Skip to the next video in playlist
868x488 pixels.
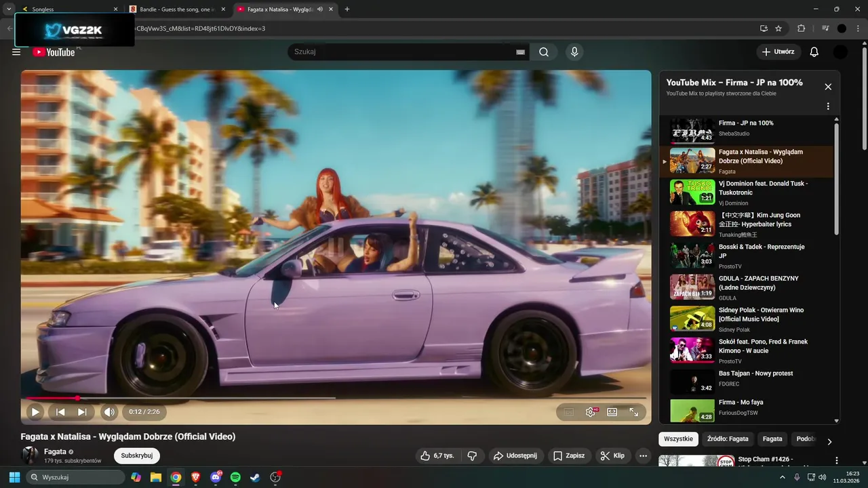click(82, 411)
